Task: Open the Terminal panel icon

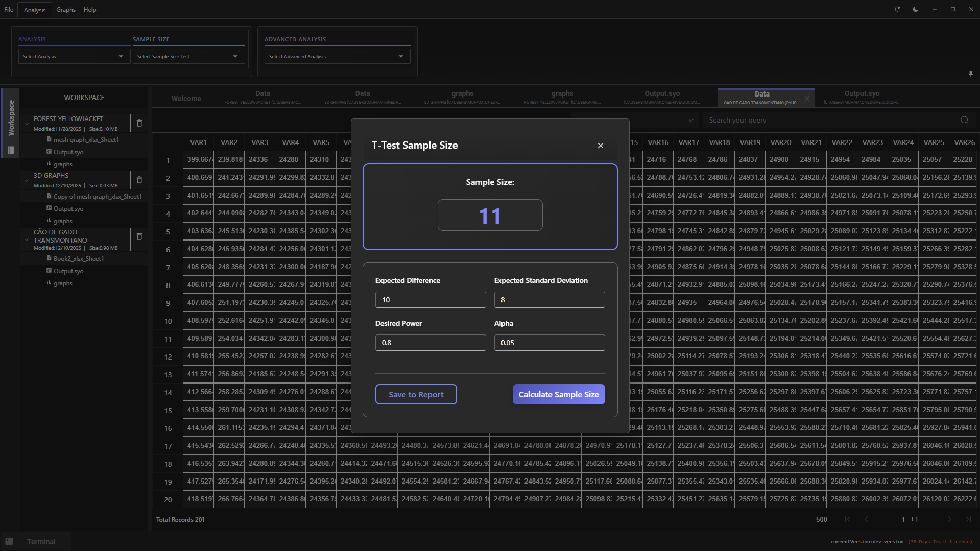Action: click(9, 541)
